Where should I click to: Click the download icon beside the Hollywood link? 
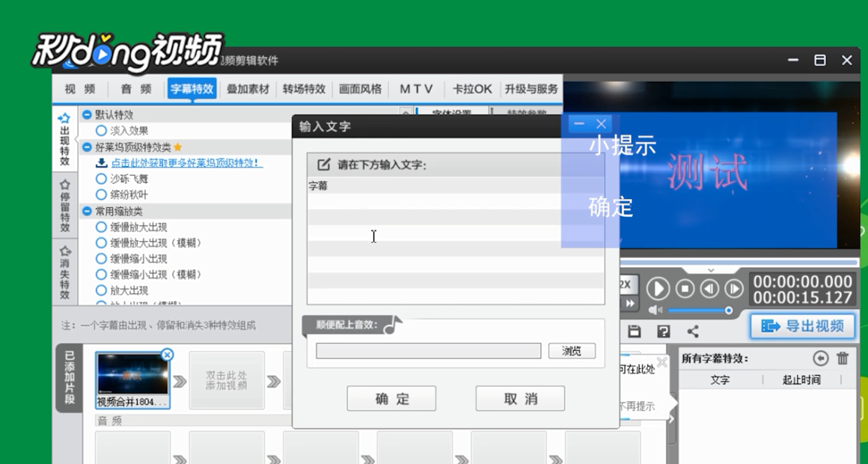101,163
